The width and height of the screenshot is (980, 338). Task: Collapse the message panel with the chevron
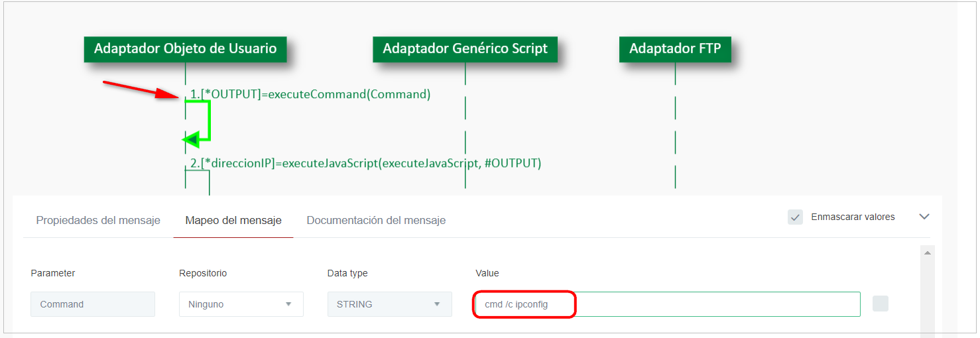[924, 217]
